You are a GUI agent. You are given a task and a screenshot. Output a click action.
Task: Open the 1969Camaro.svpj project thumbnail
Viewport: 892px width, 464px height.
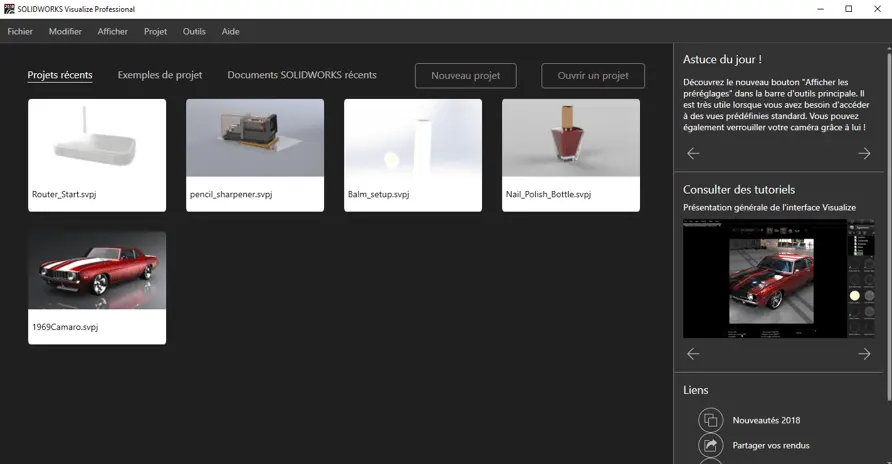tap(97, 288)
